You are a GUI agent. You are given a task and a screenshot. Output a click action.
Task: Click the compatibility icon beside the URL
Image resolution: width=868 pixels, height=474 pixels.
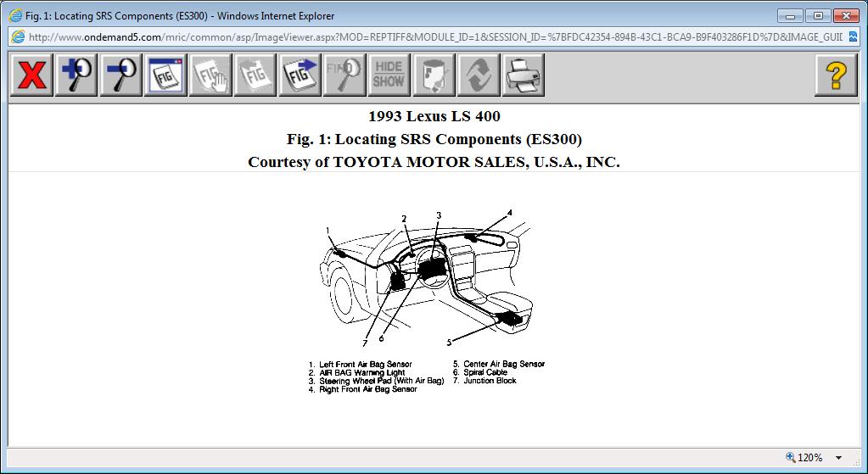[x=853, y=37]
